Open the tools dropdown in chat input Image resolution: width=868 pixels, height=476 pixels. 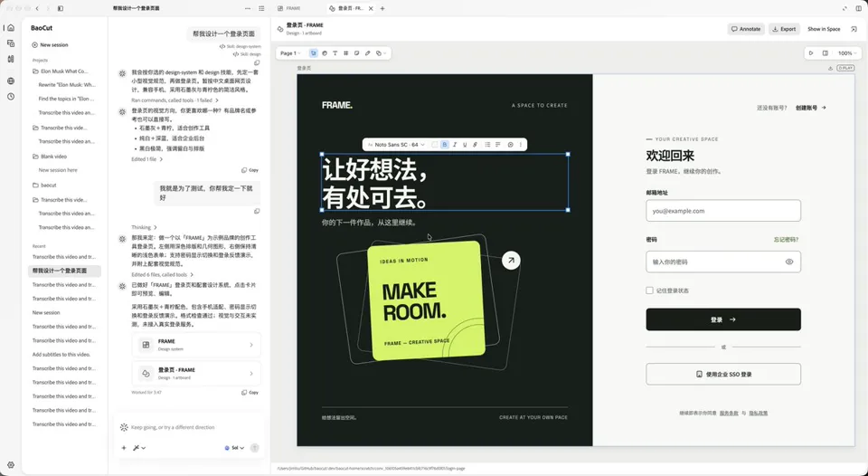(x=139, y=448)
